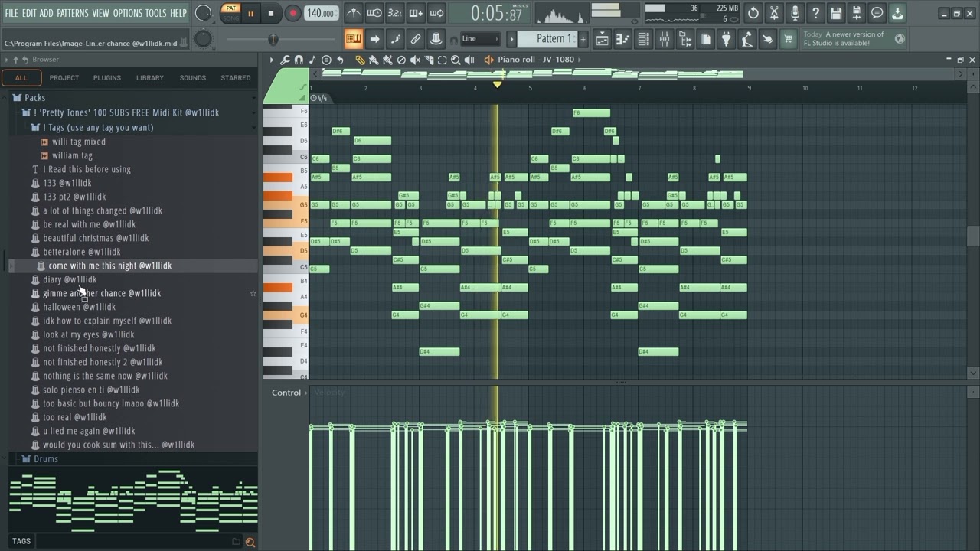The width and height of the screenshot is (980, 551).
Task: Open the Pattern 1 selector dropdown
Action: (548, 39)
